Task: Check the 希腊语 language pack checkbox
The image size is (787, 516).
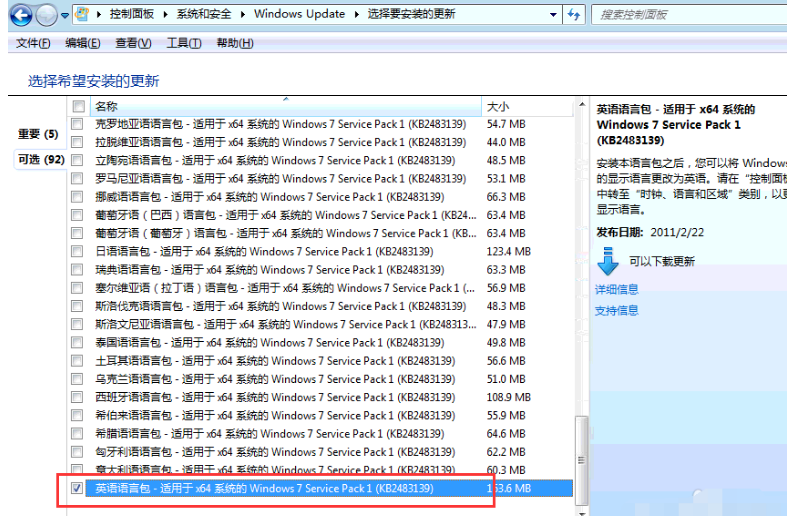Action: click(x=77, y=434)
